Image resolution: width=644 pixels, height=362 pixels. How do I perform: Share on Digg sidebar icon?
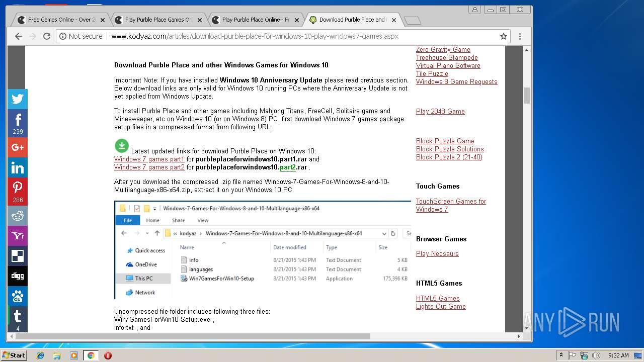point(18,276)
